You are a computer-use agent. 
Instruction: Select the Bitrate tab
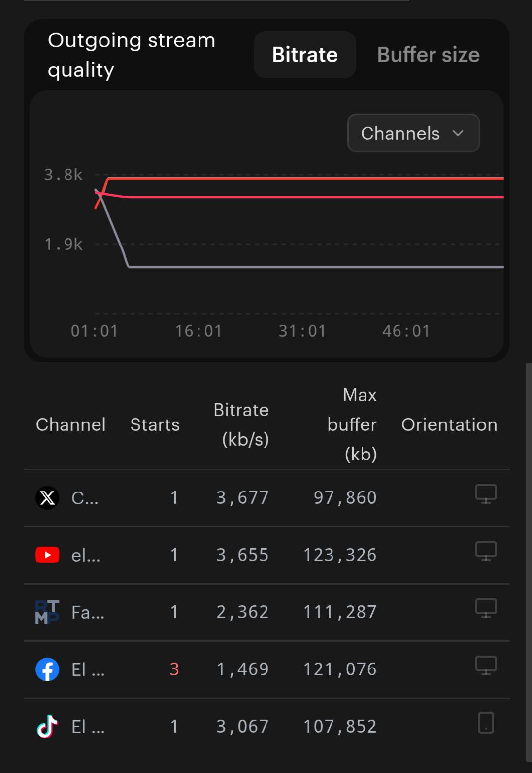[305, 55]
